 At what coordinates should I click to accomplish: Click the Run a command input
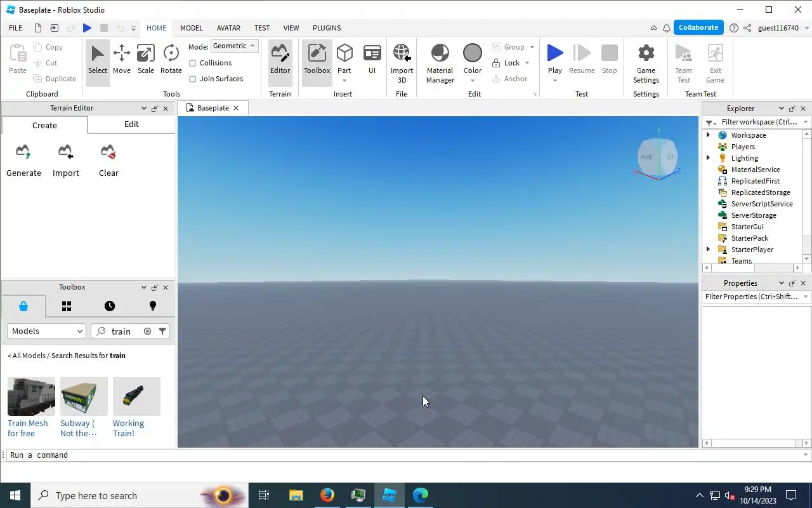click(x=405, y=455)
